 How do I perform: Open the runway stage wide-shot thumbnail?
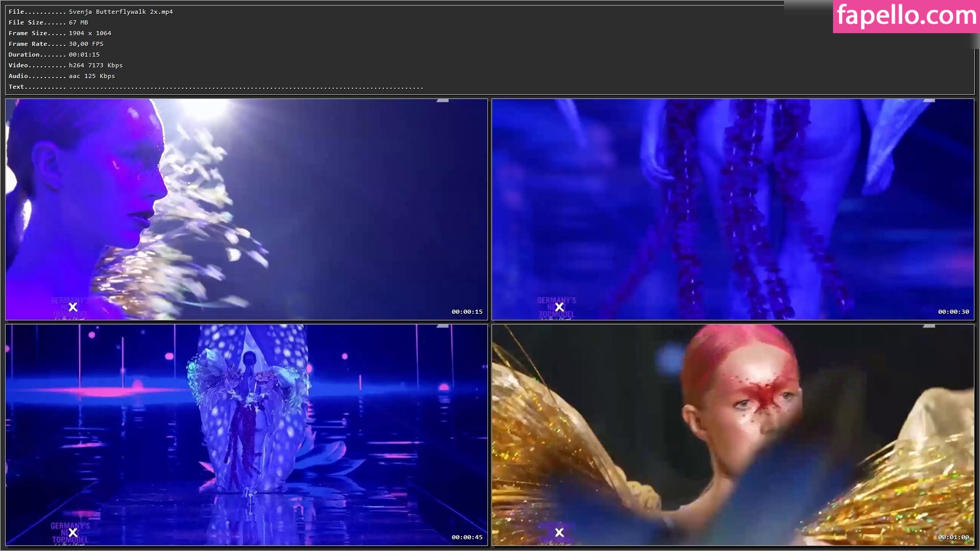click(247, 435)
